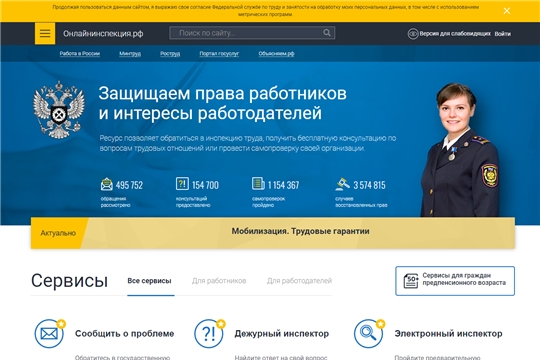Click the Сервисы section heading
Viewport: 540px width, 360px height.
coord(69,281)
